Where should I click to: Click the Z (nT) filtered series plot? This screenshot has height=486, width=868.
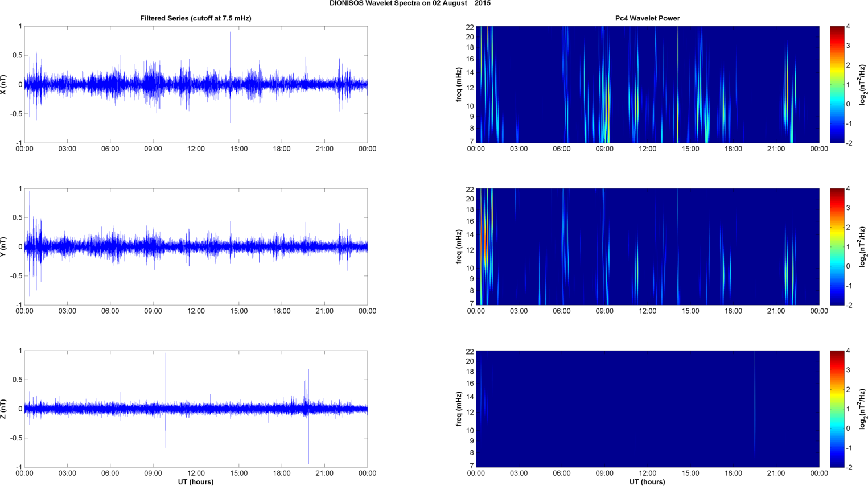click(196, 409)
